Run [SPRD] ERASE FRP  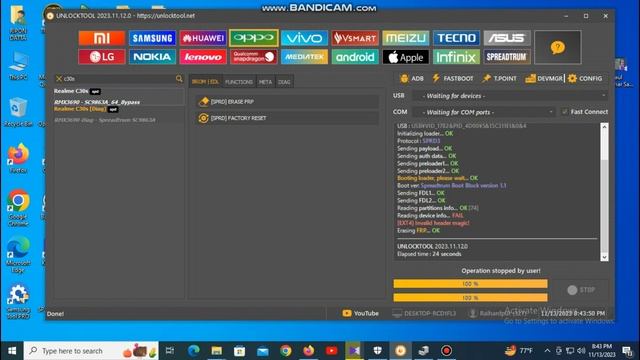point(287,102)
